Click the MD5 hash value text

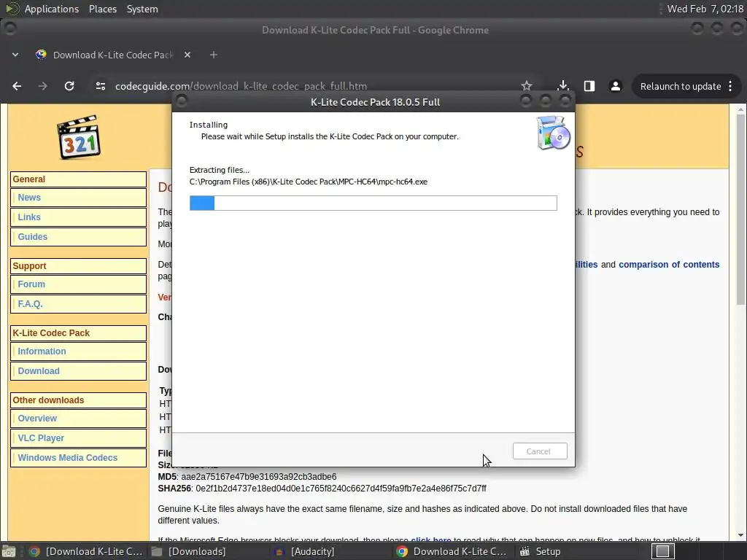[x=259, y=477]
